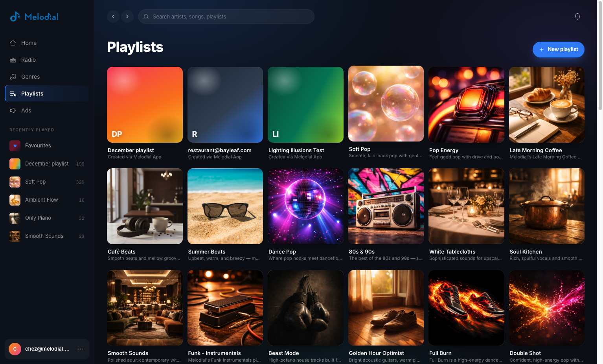This screenshot has height=364, width=603.
Task: Open Beast Mode boxing gloves cover
Action: 305,308
